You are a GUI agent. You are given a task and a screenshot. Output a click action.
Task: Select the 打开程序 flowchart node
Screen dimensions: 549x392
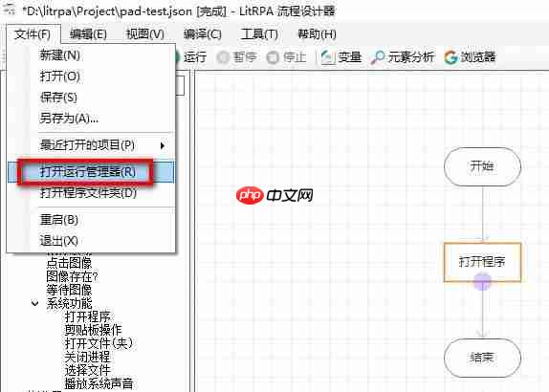(482, 262)
